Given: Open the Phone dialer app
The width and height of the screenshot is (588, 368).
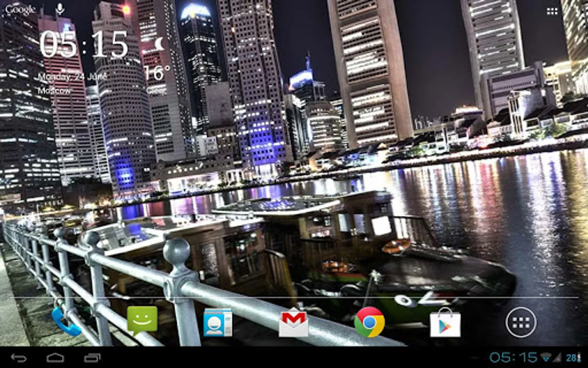Looking at the screenshot, I should click(x=66, y=322).
